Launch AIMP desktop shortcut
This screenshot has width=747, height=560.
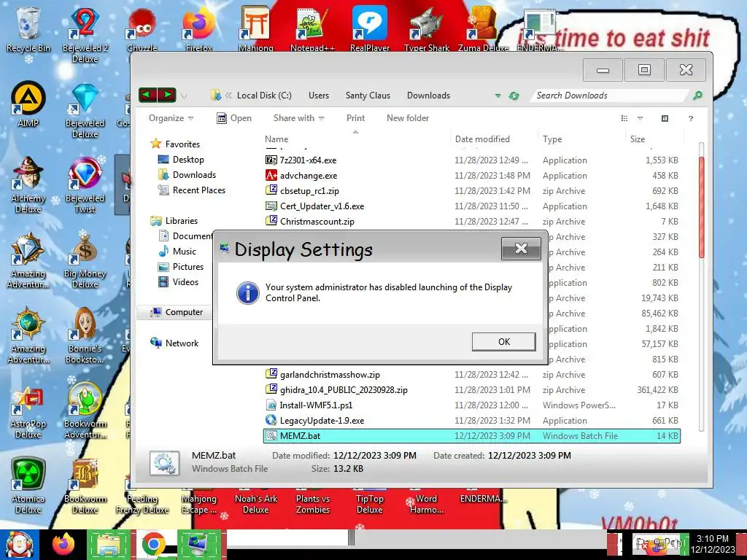coord(28,105)
